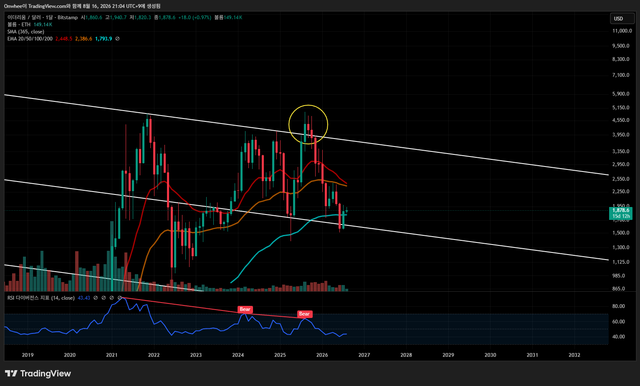
Task: Click the 2026 label on time axis
Action: click(x=322, y=355)
